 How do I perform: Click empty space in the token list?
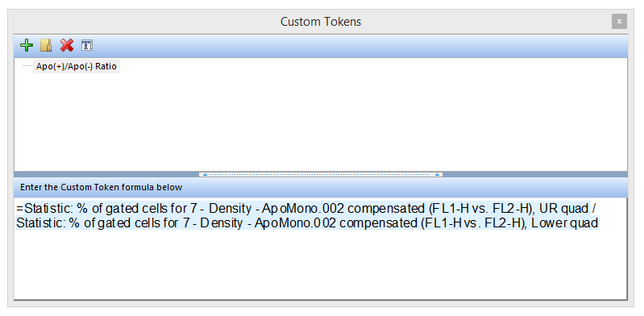320,121
